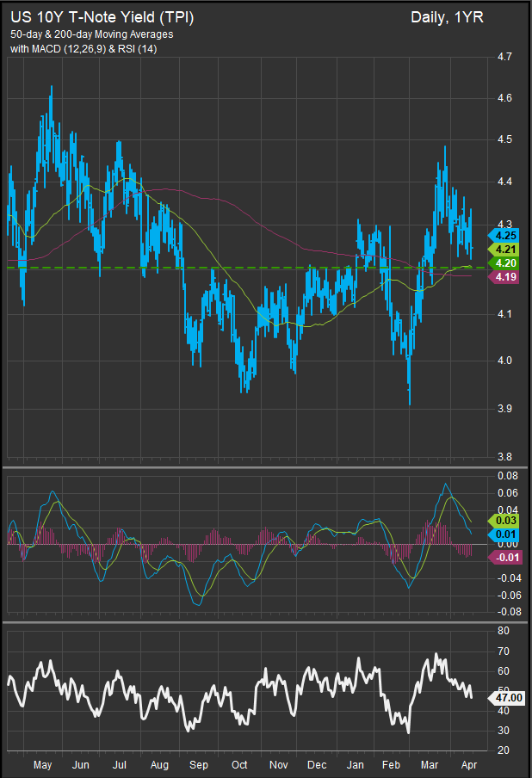The width and height of the screenshot is (532, 778).
Task: Click the 3.8 yield axis tick
Action: coord(505,457)
